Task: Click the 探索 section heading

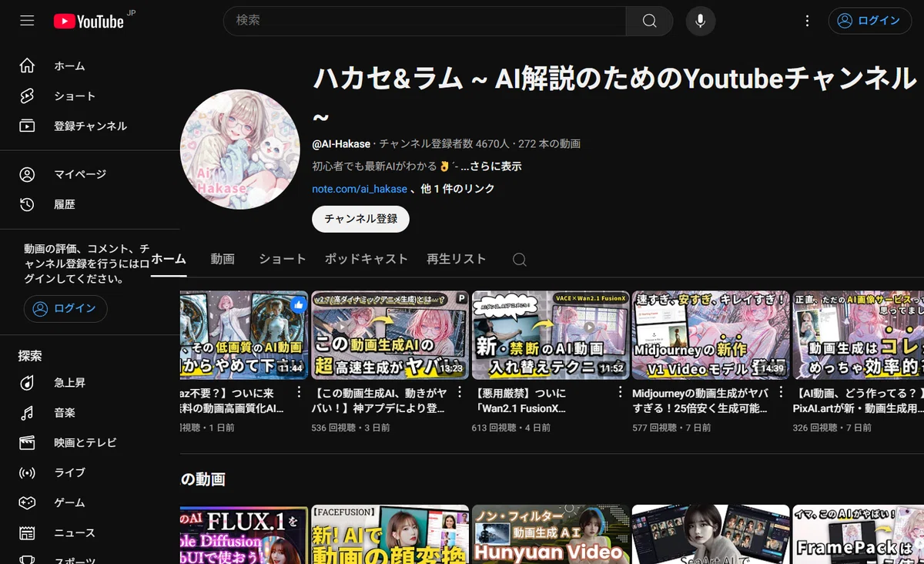Action: (x=30, y=356)
